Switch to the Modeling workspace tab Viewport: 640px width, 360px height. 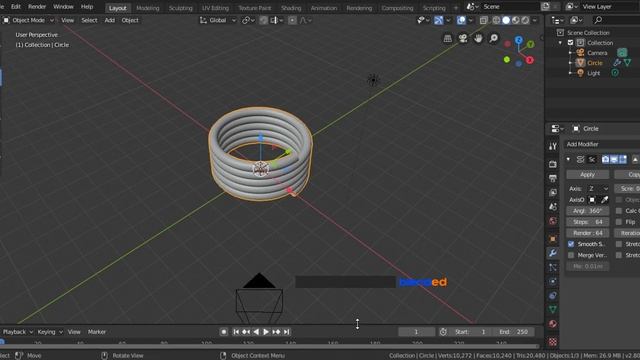click(148, 8)
